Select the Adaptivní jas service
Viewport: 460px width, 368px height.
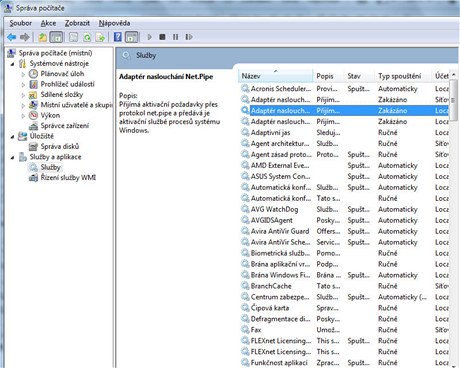coord(344,133)
